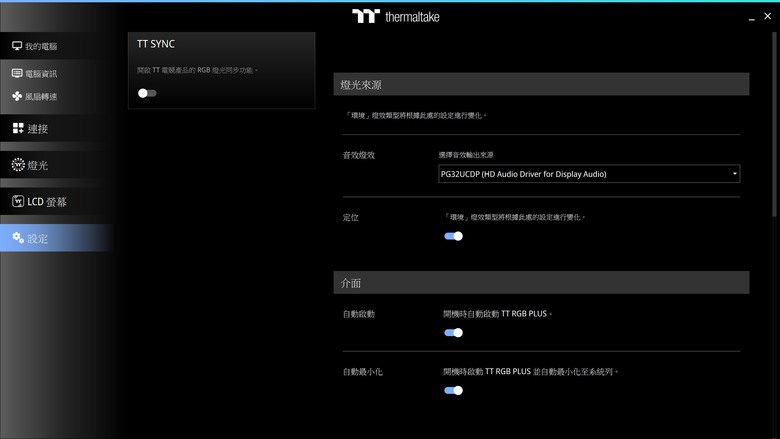This screenshot has width=780, height=439.
Task: Turn off the 自動啟動 toggle
Action: click(453, 333)
